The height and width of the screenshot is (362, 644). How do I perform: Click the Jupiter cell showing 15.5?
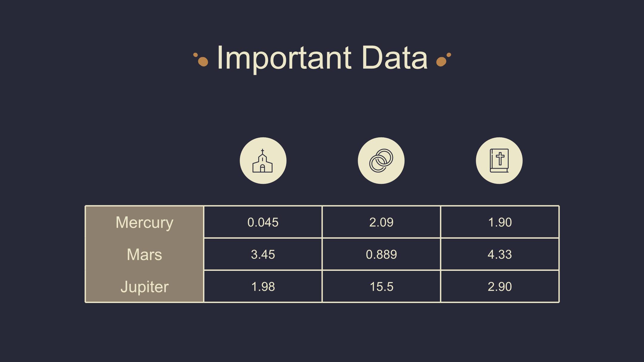[381, 286]
